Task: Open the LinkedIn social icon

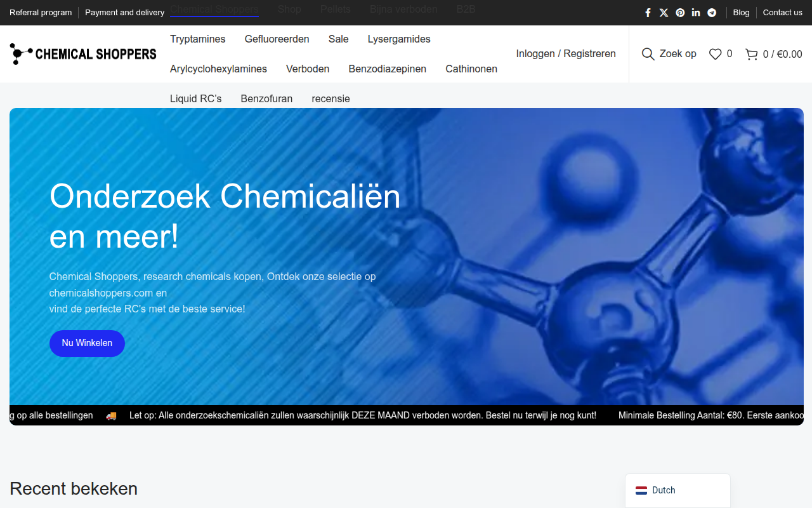Action: coord(696,13)
